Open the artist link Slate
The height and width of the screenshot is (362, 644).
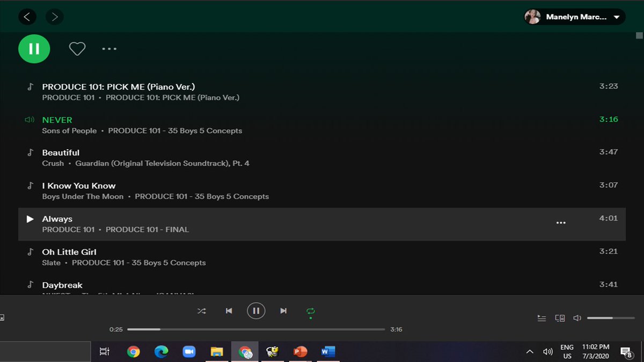(x=52, y=263)
